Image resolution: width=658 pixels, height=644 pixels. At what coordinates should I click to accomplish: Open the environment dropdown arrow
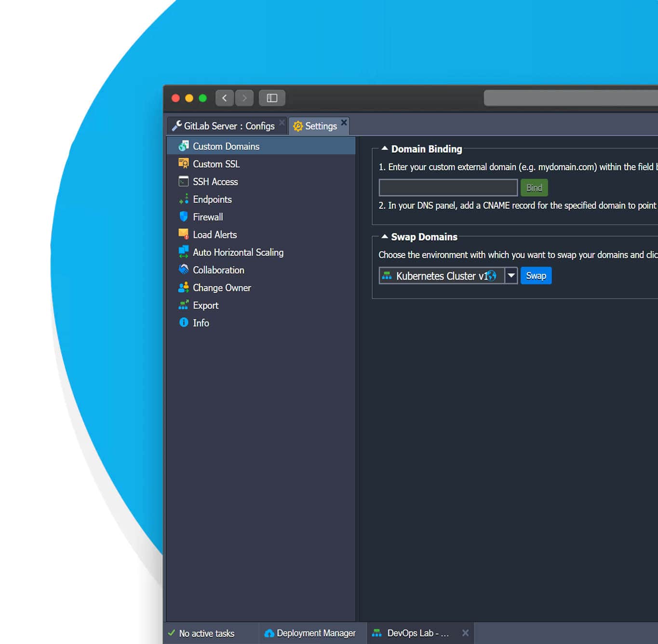[x=511, y=276]
